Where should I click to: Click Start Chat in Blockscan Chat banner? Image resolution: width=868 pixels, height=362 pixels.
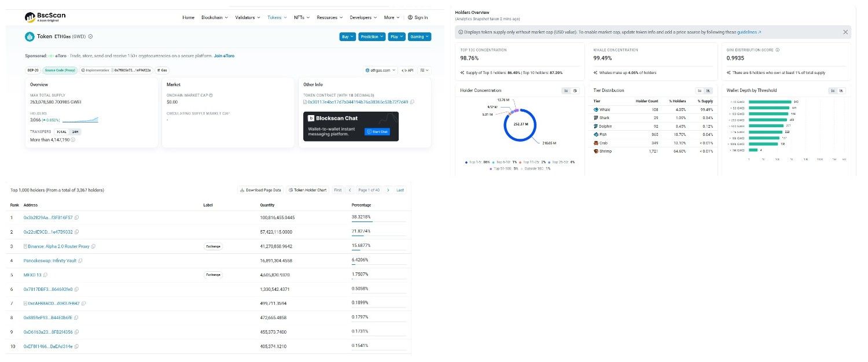[x=377, y=132]
